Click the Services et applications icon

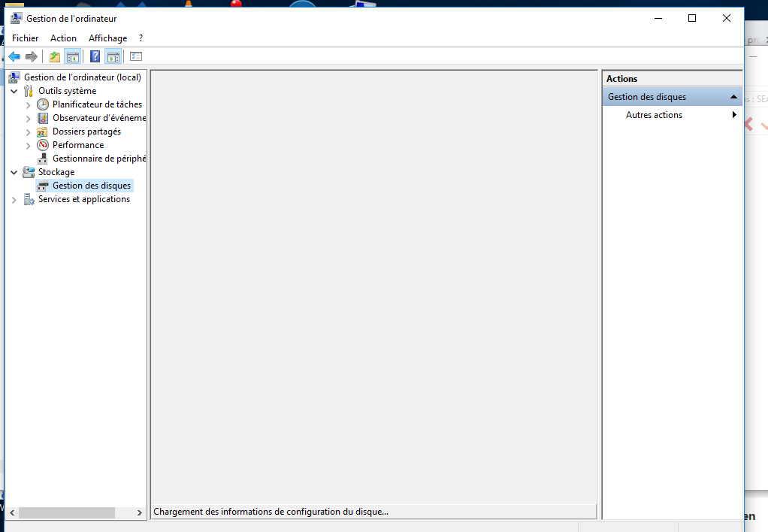pyautogui.click(x=29, y=199)
